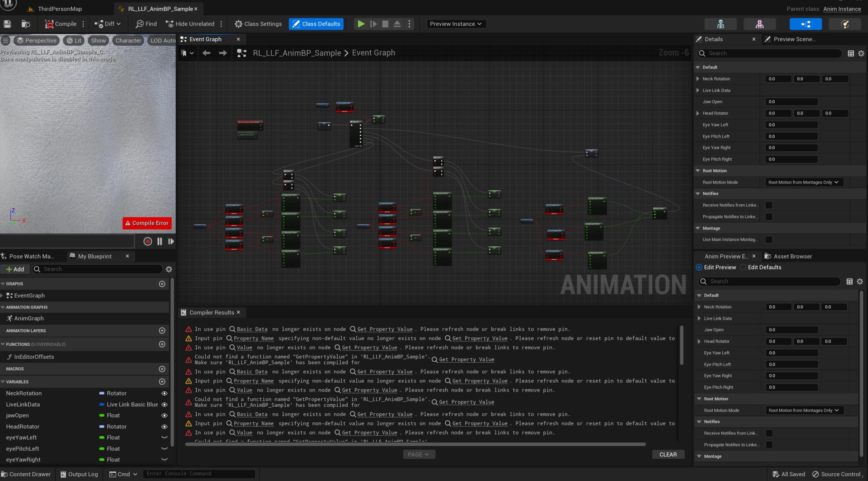Viewport: 868px width, 481px height.
Task: Select Edit Defaults radio button
Action: click(x=743, y=267)
